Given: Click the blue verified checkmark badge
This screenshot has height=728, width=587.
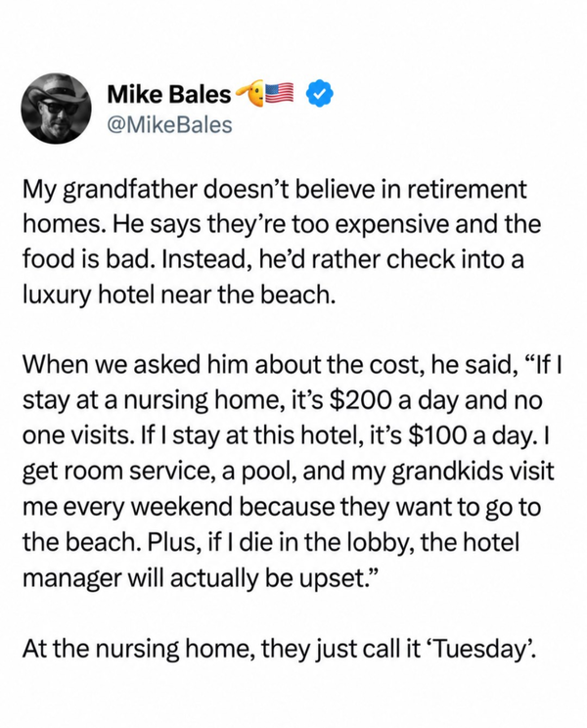Looking at the screenshot, I should (x=320, y=94).
